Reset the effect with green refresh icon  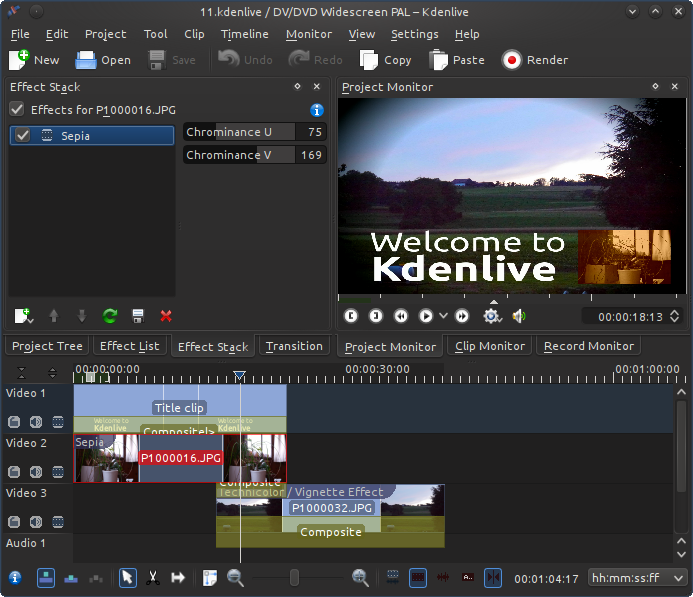[110, 316]
